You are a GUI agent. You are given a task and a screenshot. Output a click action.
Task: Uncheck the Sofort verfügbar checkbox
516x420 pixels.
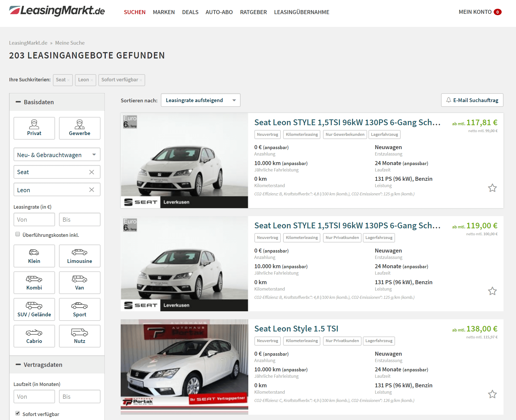coord(18,413)
